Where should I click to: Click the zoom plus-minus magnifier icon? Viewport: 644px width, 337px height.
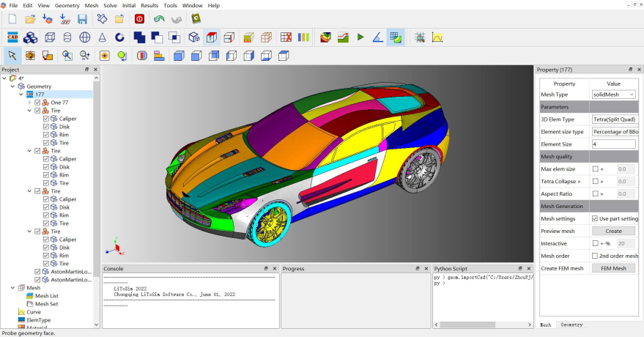[84, 56]
